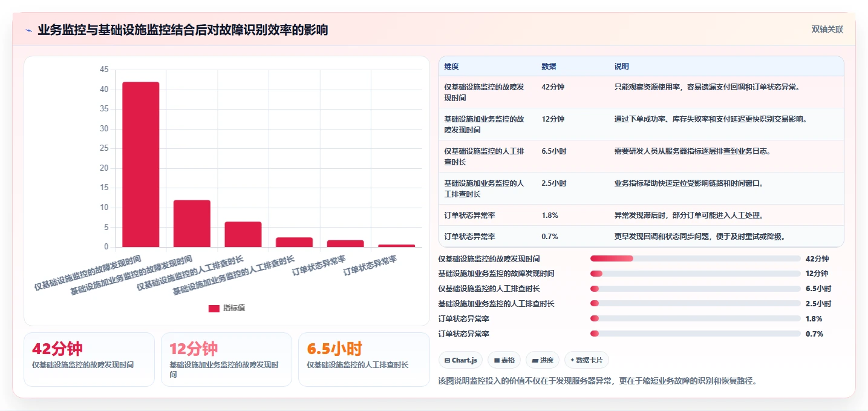Image resolution: width=868 pixels, height=411 pixels.
Task: Select the 表格 chip
Action: pyautogui.click(x=504, y=360)
